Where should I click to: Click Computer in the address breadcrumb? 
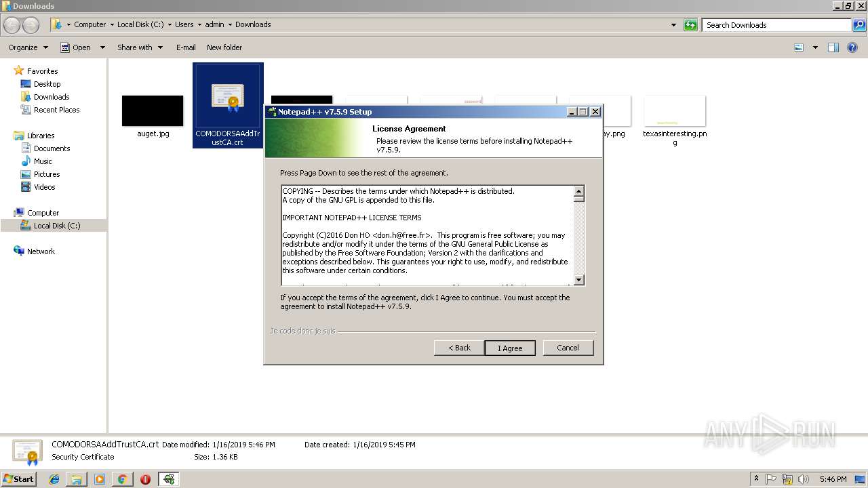[x=90, y=24]
